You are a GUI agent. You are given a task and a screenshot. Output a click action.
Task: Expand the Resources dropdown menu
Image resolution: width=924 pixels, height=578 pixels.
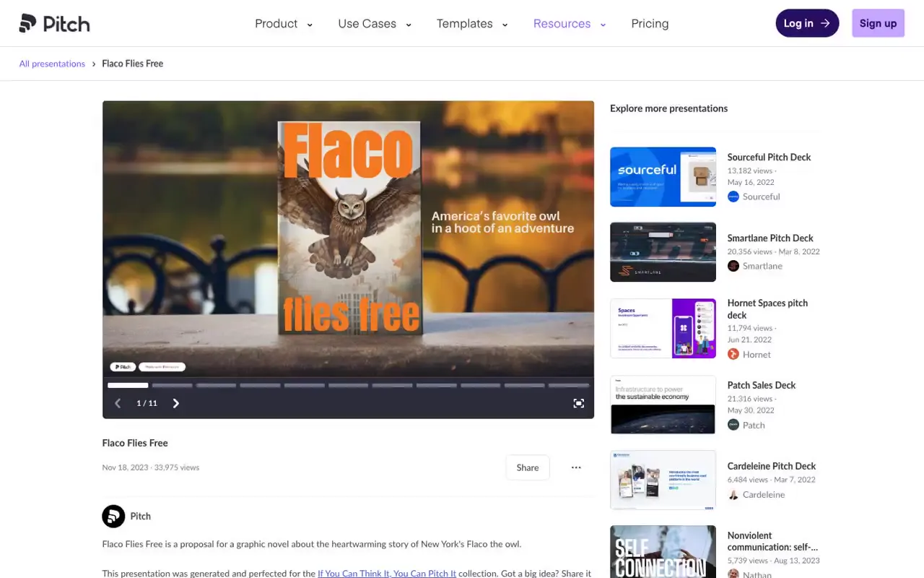click(x=570, y=24)
